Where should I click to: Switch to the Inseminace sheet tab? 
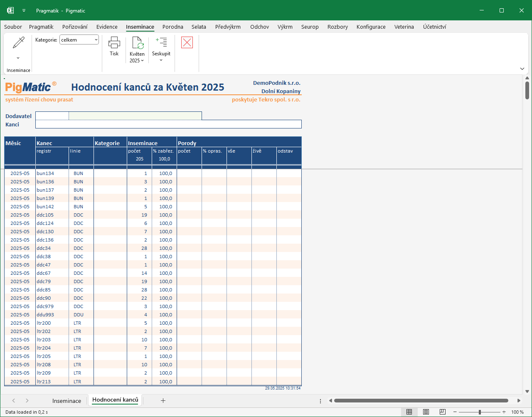click(x=66, y=401)
